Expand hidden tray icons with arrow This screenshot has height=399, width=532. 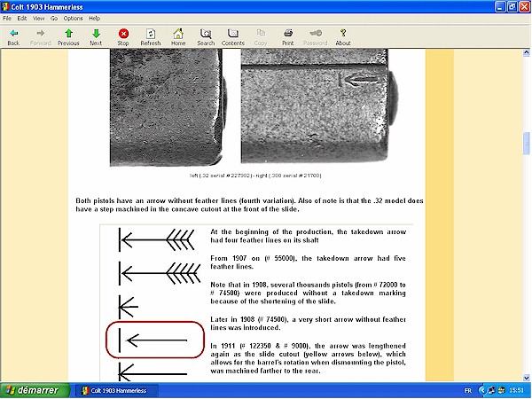482,390
